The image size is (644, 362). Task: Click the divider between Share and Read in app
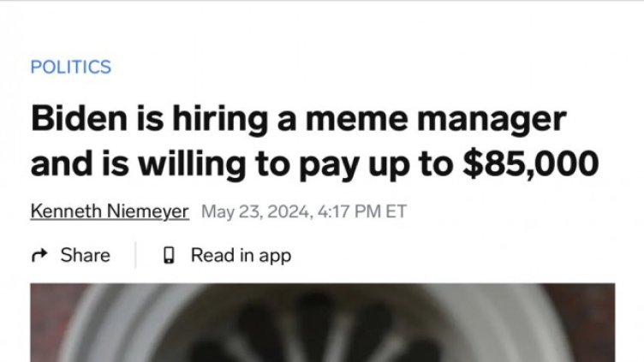pyautogui.click(x=135, y=255)
